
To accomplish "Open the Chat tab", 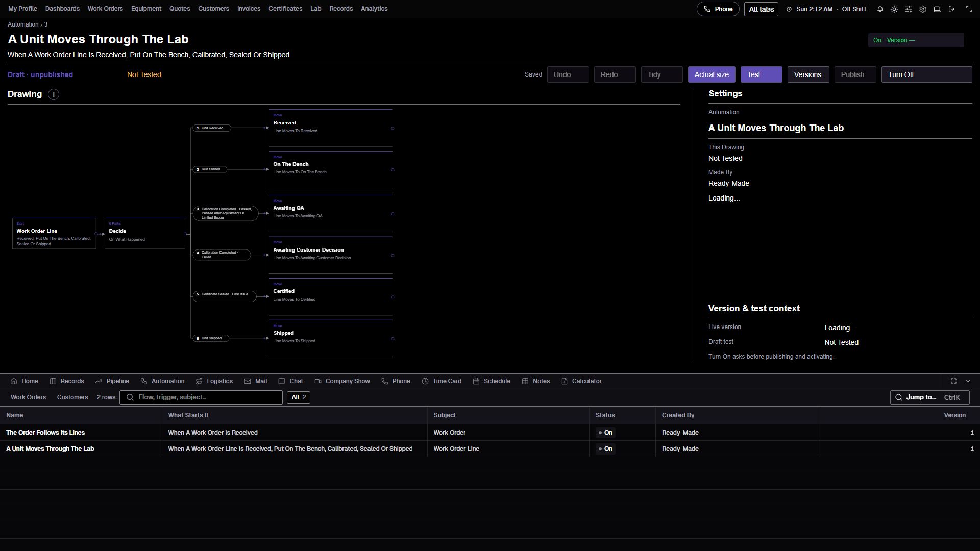I will pos(291,381).
